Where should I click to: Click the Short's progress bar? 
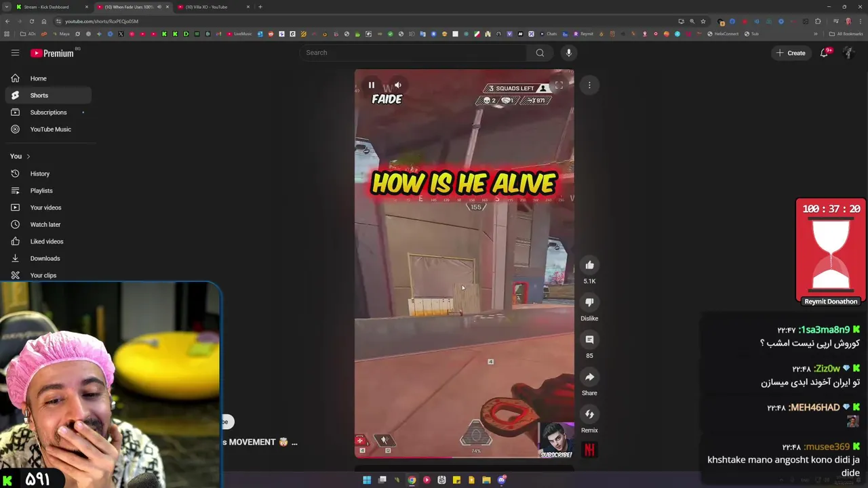tap(465, 457)
